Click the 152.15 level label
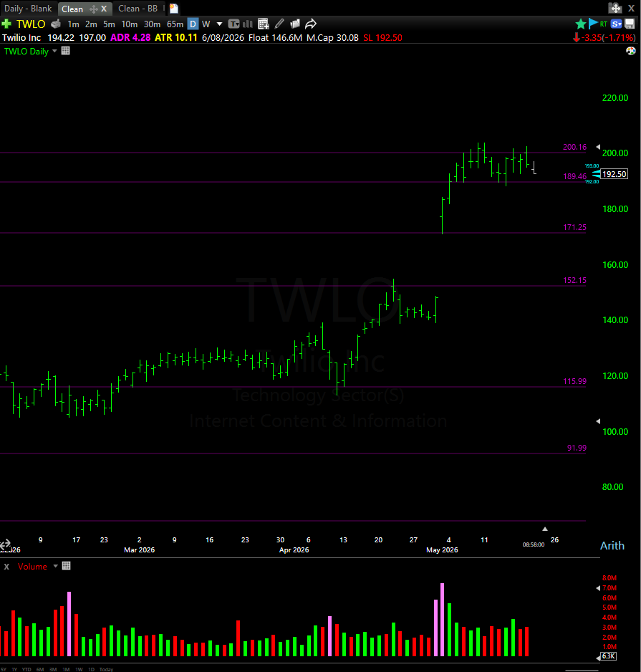This screenshot has height=672, width=641. (x=574, y=280)
